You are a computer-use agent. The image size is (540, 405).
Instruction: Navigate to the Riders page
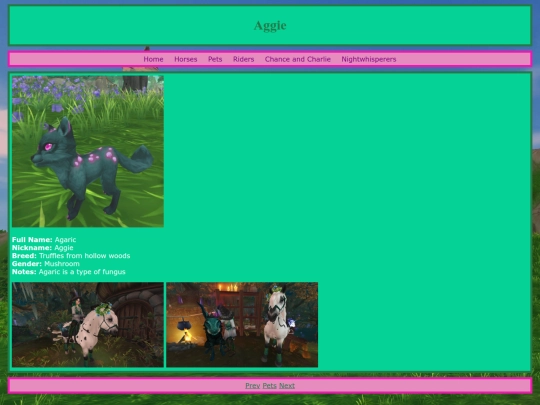pos(243,59)
